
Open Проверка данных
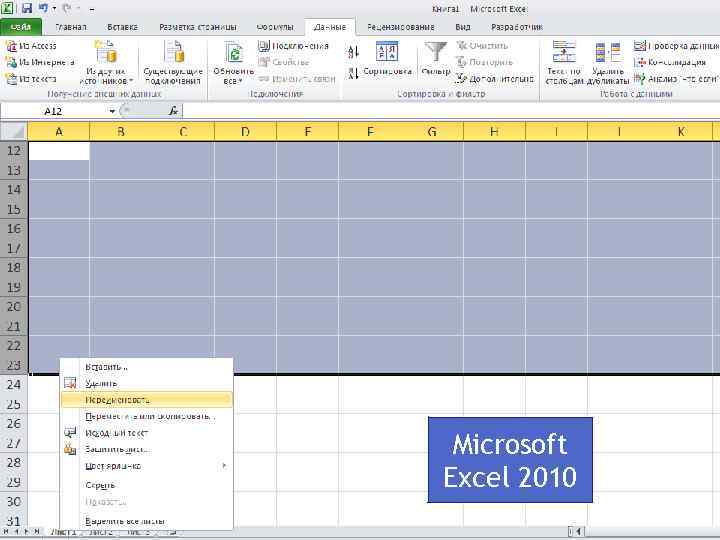(677, 46)
